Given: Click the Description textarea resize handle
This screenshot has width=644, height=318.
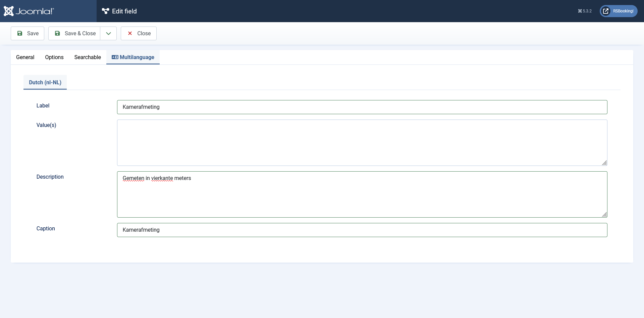Looking at the screenshot, I should click(604, 215).
